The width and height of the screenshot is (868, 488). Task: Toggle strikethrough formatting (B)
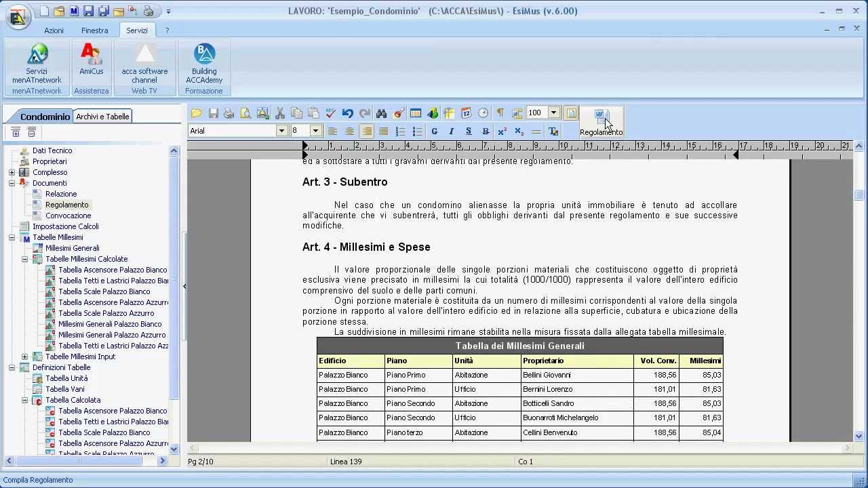pyautogui.click(x=485, y=131)
